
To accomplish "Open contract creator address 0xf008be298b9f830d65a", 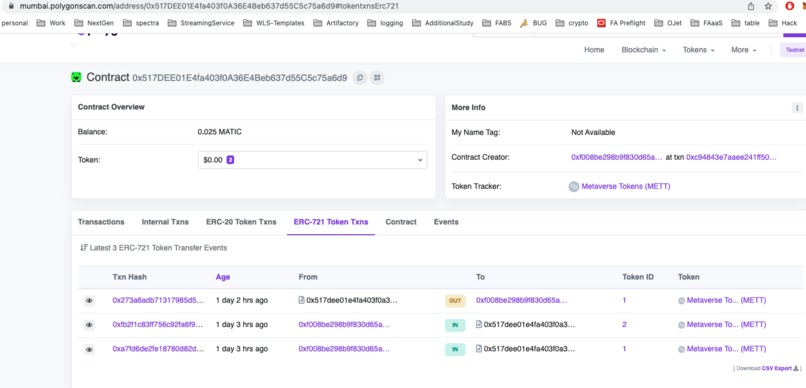I will pos(617,157).
